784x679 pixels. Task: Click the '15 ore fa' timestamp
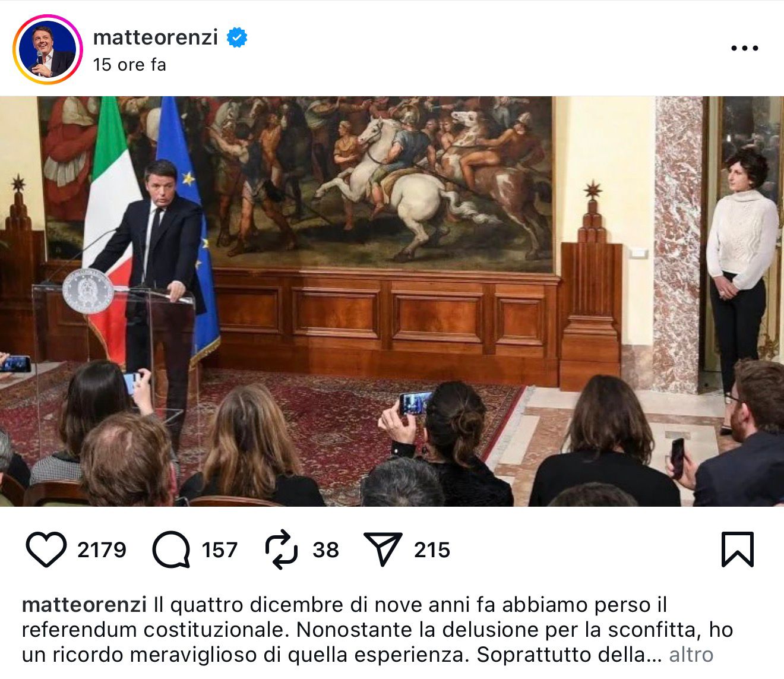point(129,65)
